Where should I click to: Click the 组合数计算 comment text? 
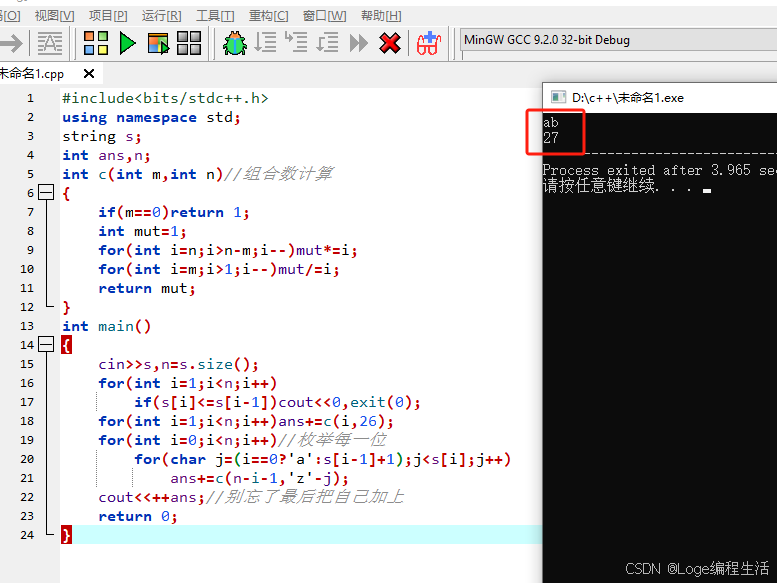point(287,174)
